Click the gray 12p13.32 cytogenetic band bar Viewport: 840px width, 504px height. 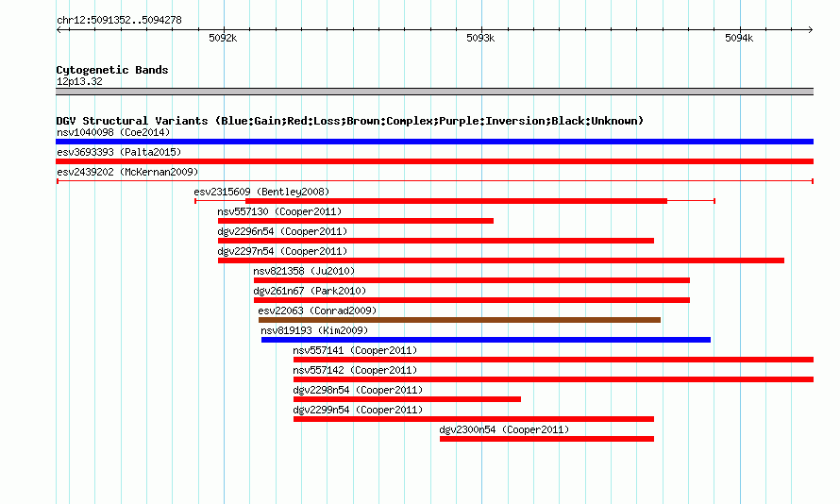click(x=434, y=92)
